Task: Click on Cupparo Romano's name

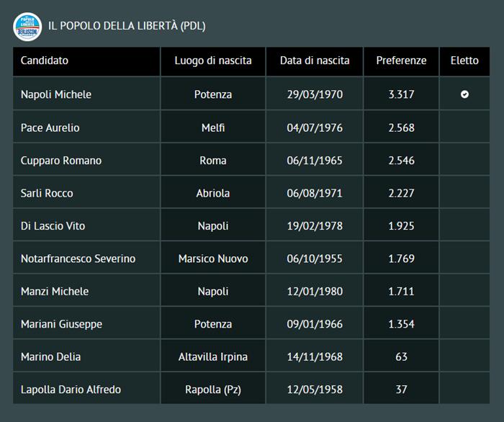Action: click(61, 161)
